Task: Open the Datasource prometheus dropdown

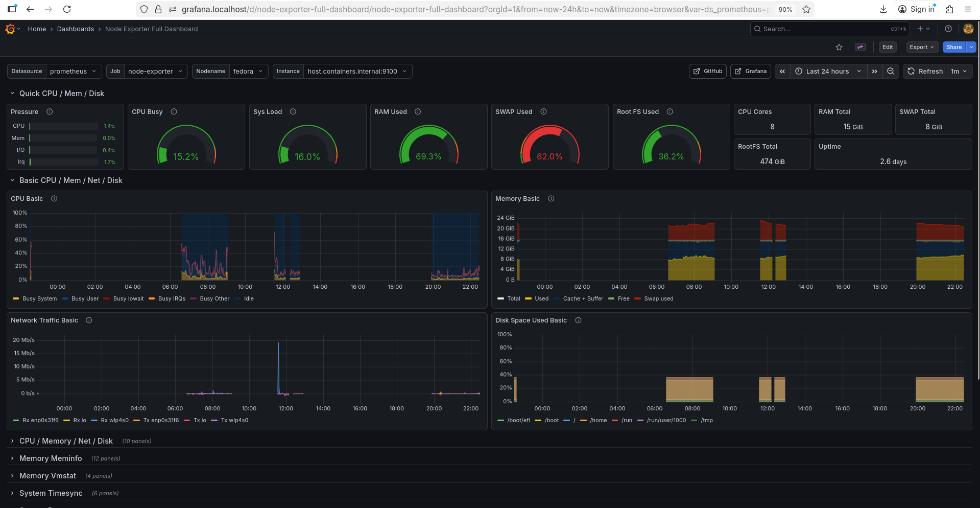Action: coord(74,72)
